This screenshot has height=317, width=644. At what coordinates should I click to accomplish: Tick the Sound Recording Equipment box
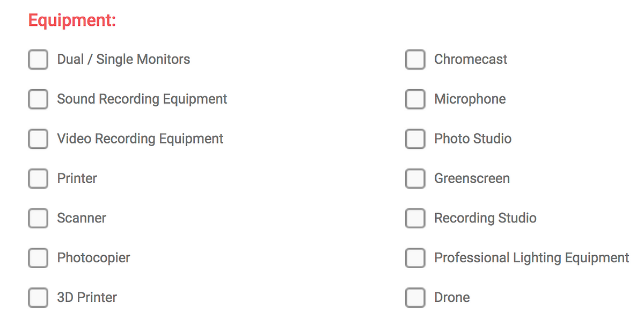click(38, 99)
